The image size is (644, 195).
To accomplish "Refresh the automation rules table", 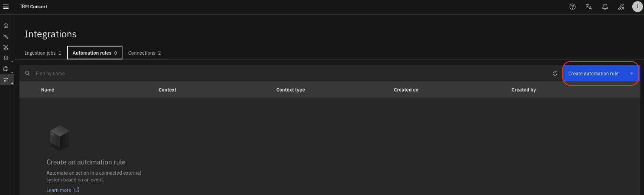I will (555, 74).
